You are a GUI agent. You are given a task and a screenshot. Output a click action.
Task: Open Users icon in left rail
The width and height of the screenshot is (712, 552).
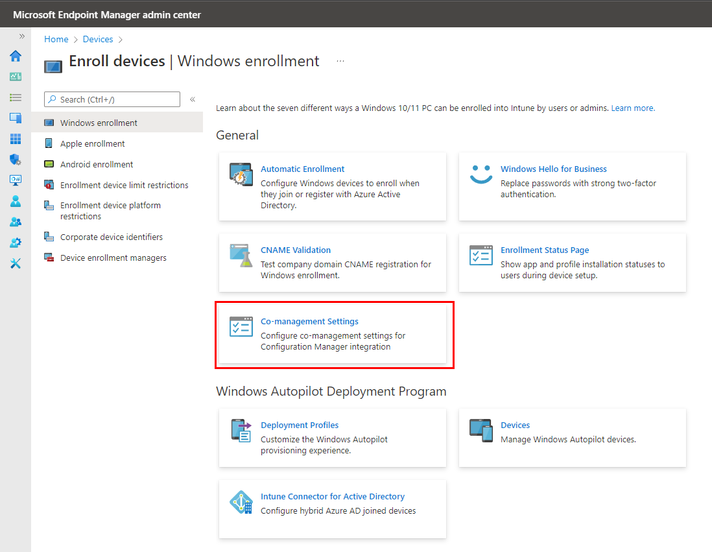click(15, 201)
